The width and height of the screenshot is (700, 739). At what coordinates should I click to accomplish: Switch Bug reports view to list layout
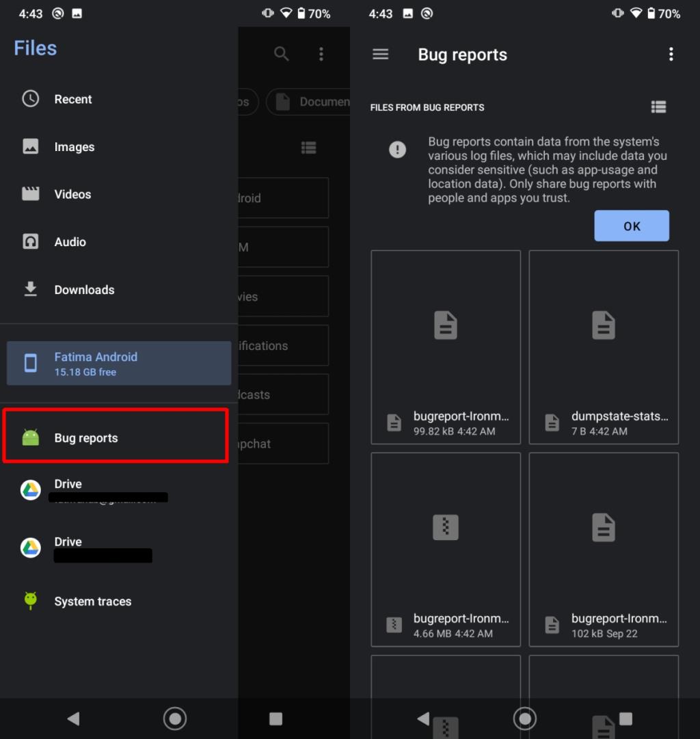click(658, 107)
